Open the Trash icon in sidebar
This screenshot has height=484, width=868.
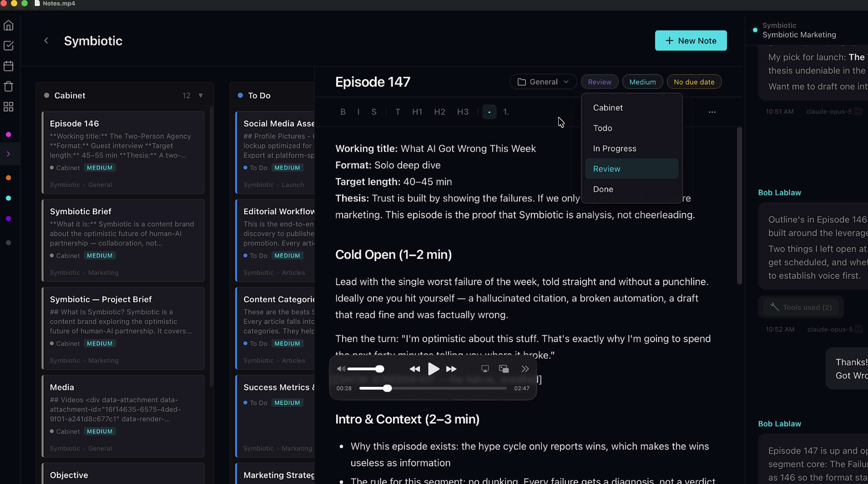point(8,87)
